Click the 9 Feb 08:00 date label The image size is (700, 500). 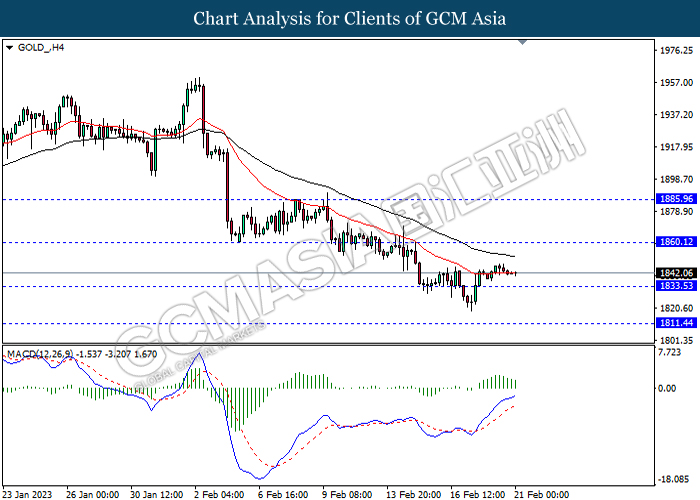point(347,494)
